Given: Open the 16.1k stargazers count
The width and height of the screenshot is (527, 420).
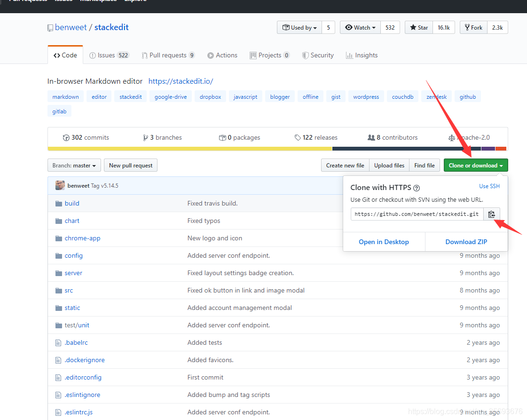Looking at the screenshot, I should point(444,28).
